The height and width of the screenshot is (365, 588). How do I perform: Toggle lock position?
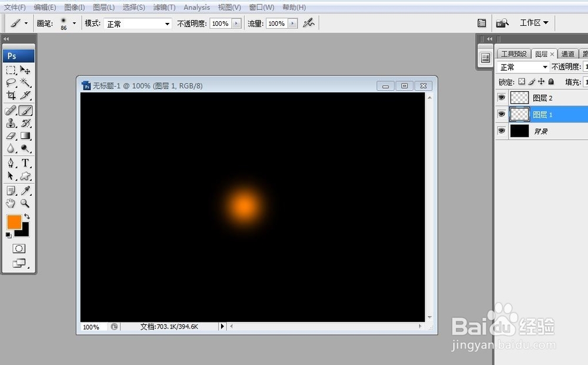point(541,81)
